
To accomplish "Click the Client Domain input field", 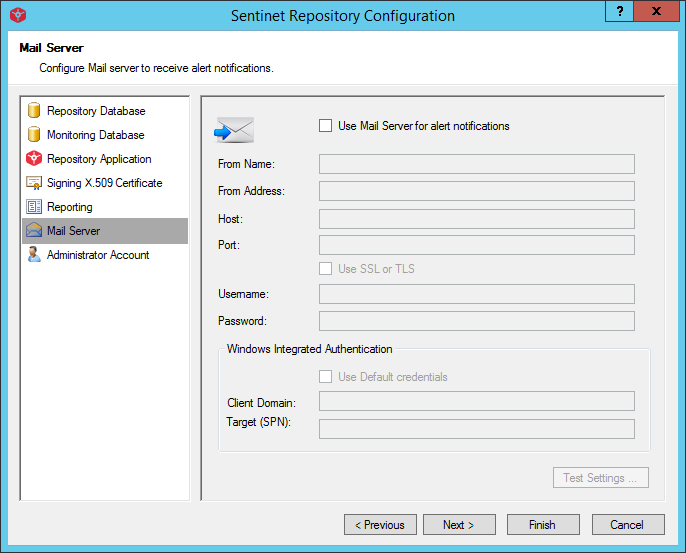I will point(476,401).
